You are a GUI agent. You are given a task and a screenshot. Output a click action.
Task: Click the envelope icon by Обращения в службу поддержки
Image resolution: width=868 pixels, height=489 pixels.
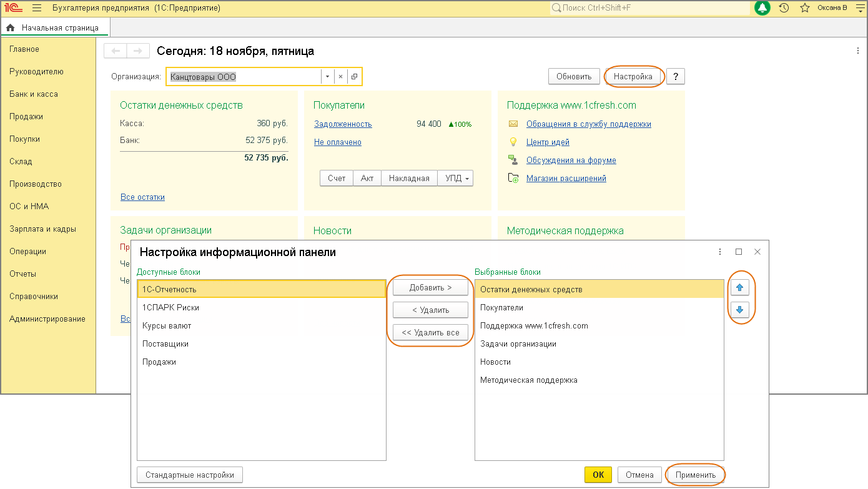point(513,124)
